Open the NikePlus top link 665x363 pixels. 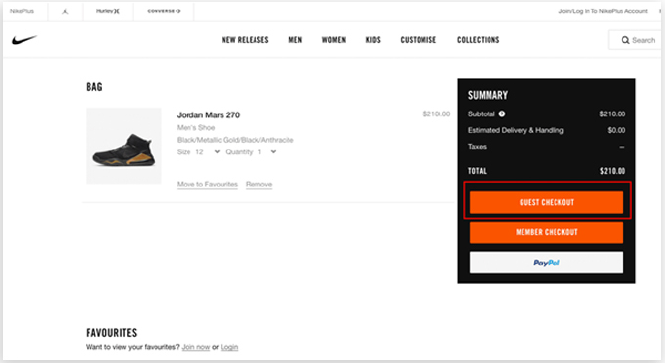point(22,11)
